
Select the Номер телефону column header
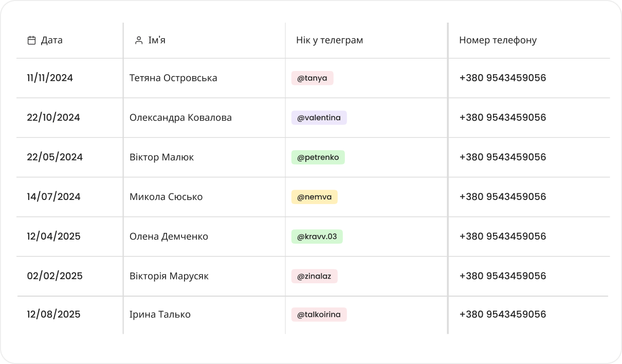[x=498, y=40]
